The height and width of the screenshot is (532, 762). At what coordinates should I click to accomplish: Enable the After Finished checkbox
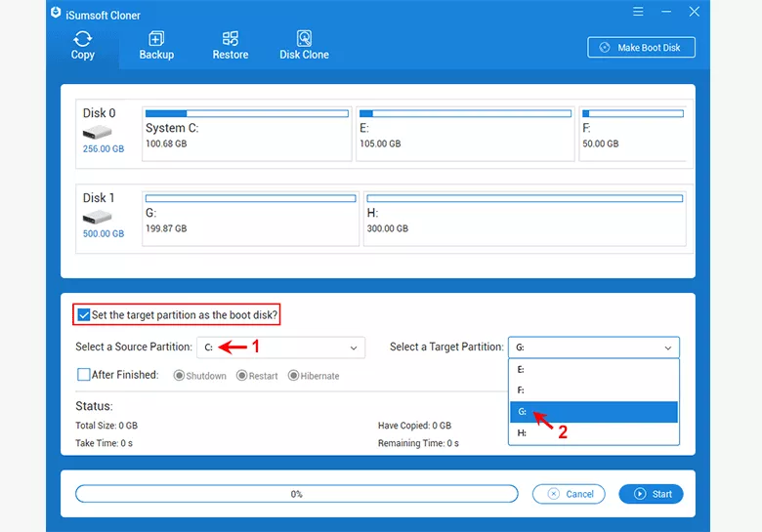(84, 375)
